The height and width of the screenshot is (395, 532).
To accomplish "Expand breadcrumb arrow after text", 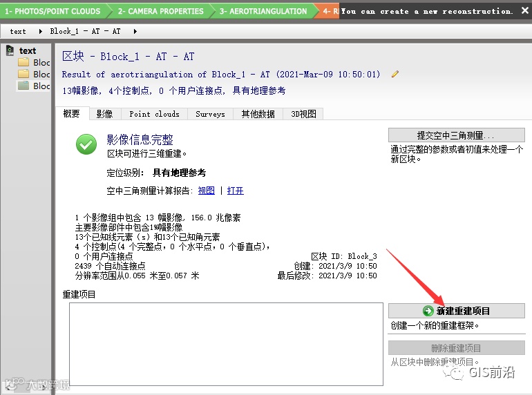I will pyautogui.click(x=40, y=32).
